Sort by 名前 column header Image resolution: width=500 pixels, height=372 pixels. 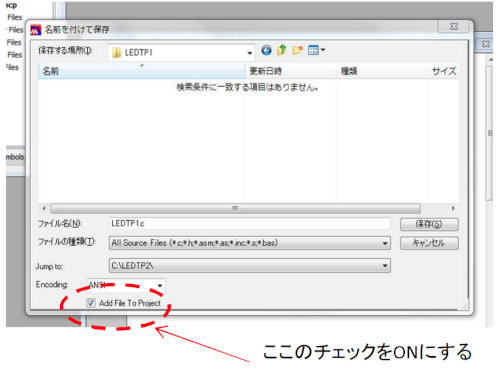tap(142, 71)
